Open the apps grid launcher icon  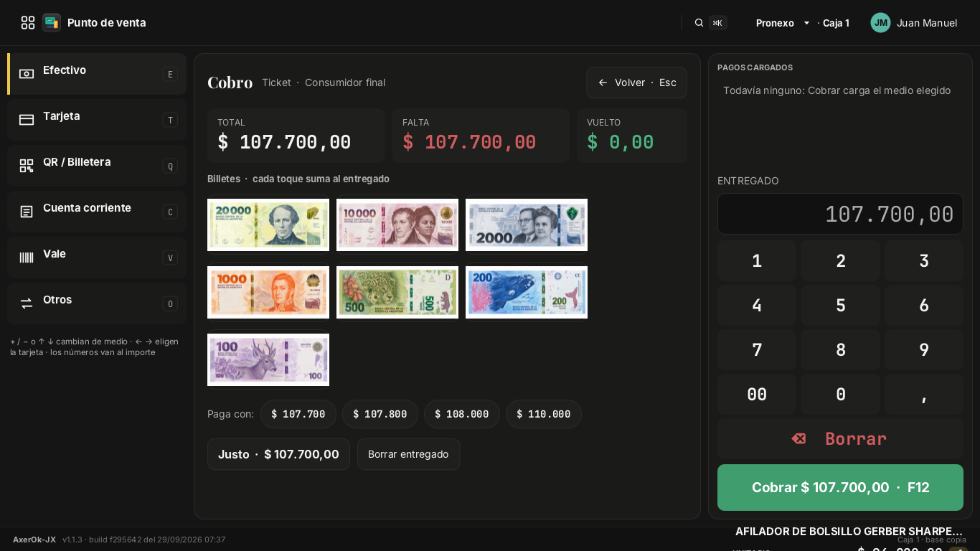pos(28,23)
